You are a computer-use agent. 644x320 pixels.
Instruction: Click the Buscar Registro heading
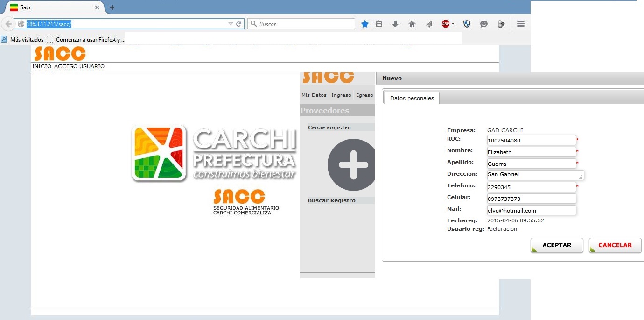332,200
